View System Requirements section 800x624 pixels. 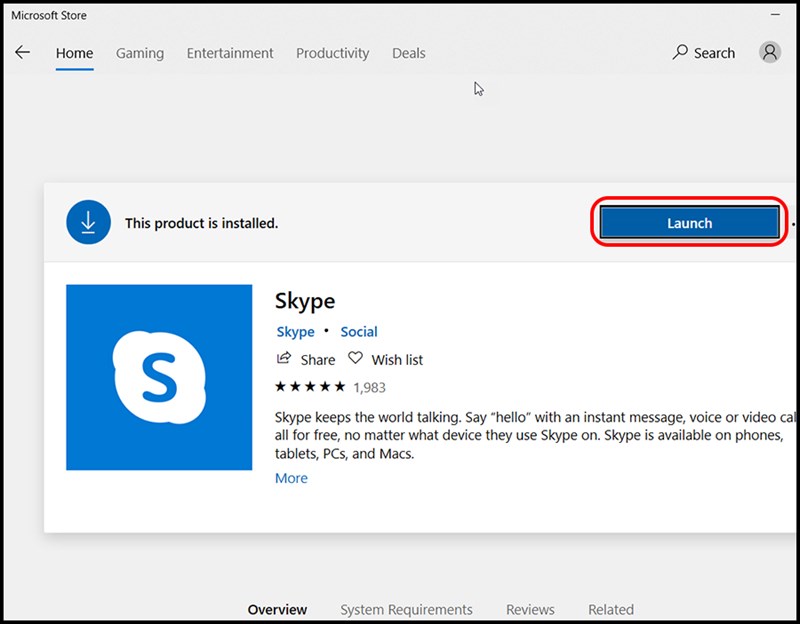point(407,609)
